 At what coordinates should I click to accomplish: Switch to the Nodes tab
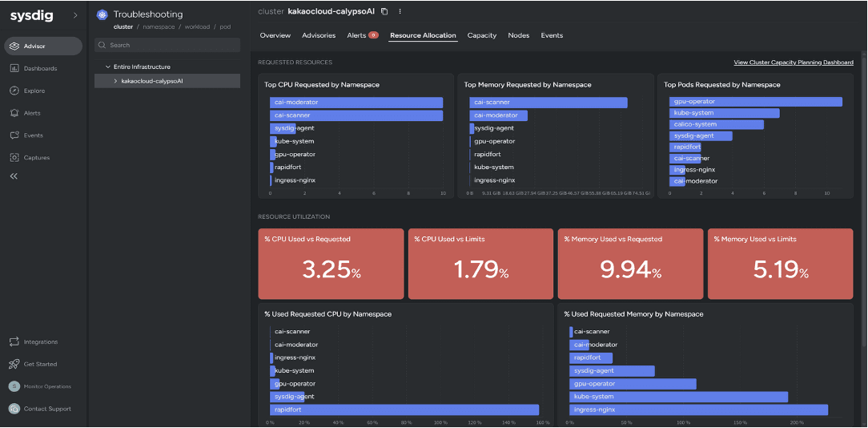pyautogui.click(x=519, y=35)
